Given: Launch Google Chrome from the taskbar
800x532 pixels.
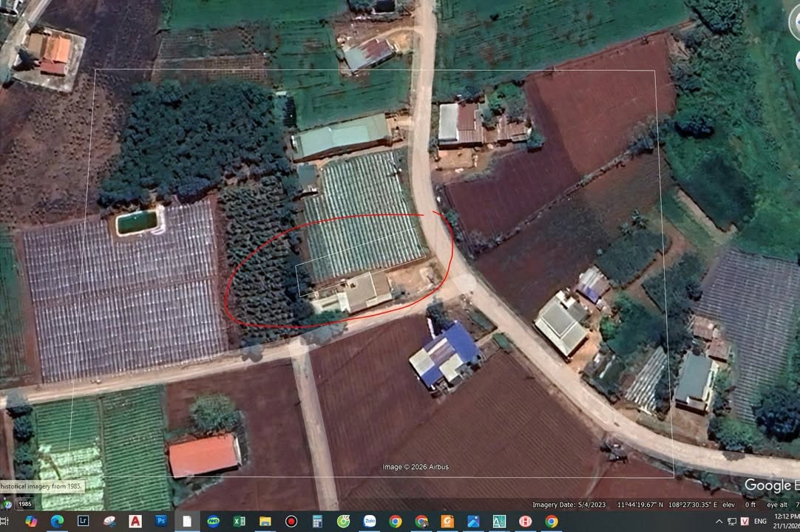Looking at the screenshot, I should (x=395, y=521).
